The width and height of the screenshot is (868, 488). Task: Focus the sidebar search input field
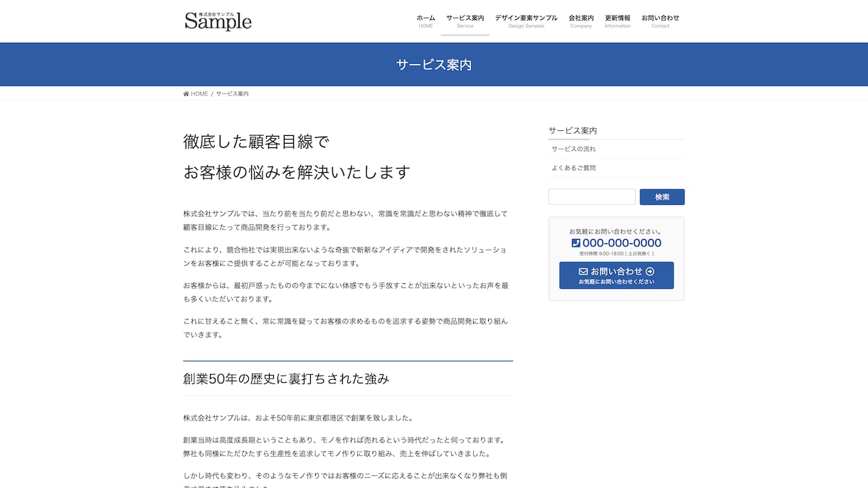pos(592,197)
